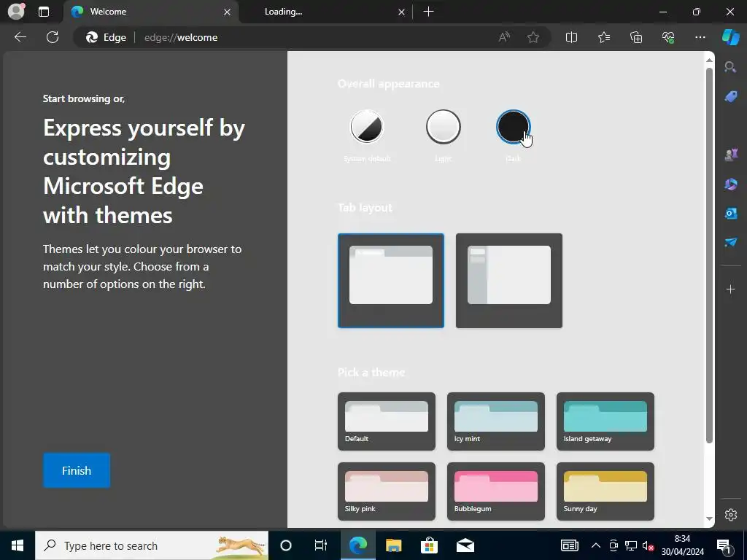Image resolution: width=747 pixels, height=560 pixels.
Task: Open the sidebar Shopping tag icon
Action: tap(730, 97)
